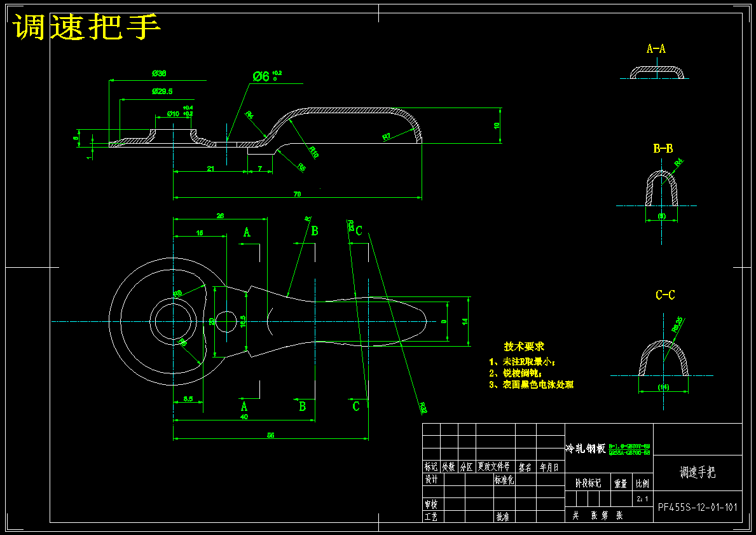Select the 56 dimension at bottom of plan view
The image size is (756, 535).
click(x=270, y=435)
